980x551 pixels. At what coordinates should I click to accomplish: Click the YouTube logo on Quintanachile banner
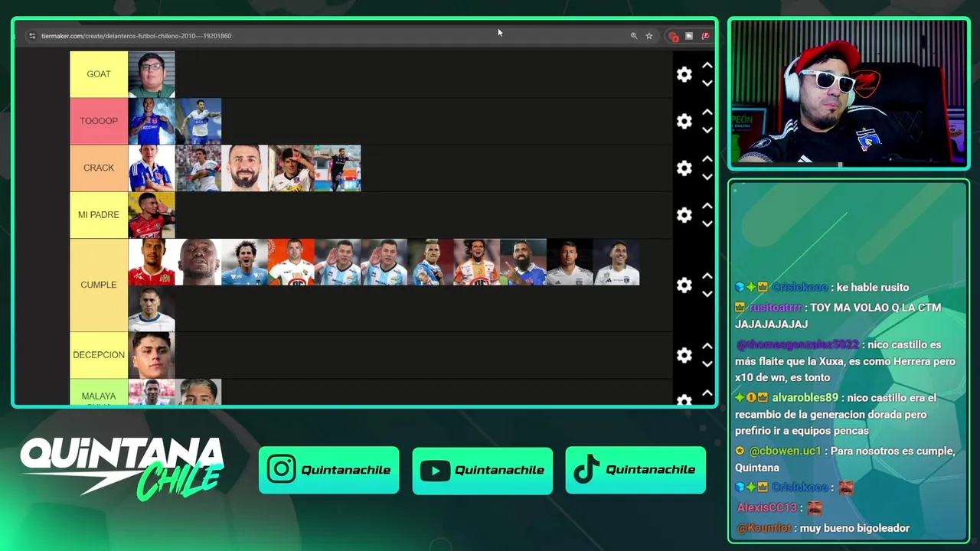435,471
